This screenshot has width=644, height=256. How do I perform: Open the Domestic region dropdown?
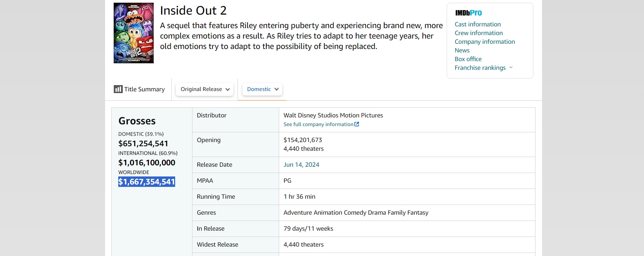(262, 89)
